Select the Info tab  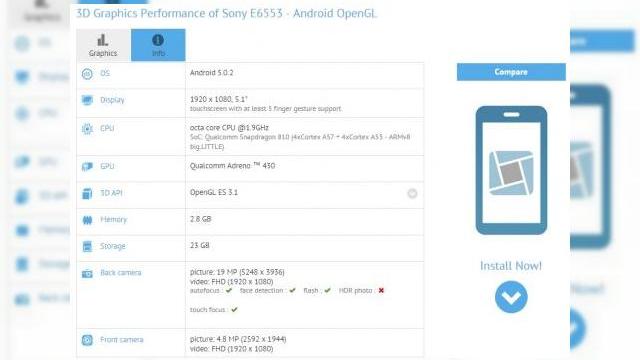coord(158,45)
